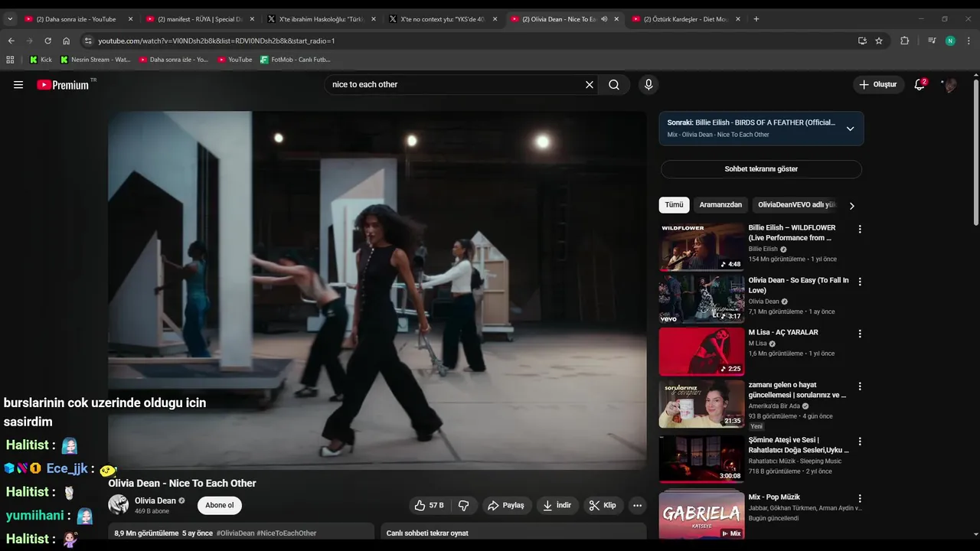980x551 pixels.
Task: Open Chrome media control icon in toolbar
Action: point(932,41)
